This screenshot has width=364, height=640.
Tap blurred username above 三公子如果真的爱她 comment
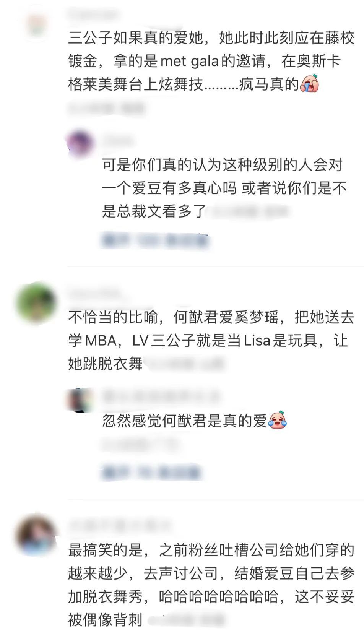[x=93, y=15]
